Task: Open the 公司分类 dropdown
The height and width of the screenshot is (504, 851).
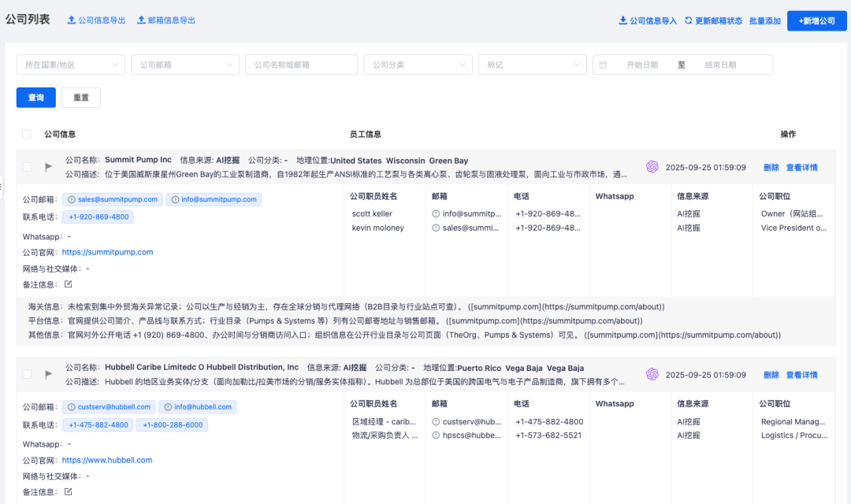Action: pyautogui.click(x=418, y=65)
